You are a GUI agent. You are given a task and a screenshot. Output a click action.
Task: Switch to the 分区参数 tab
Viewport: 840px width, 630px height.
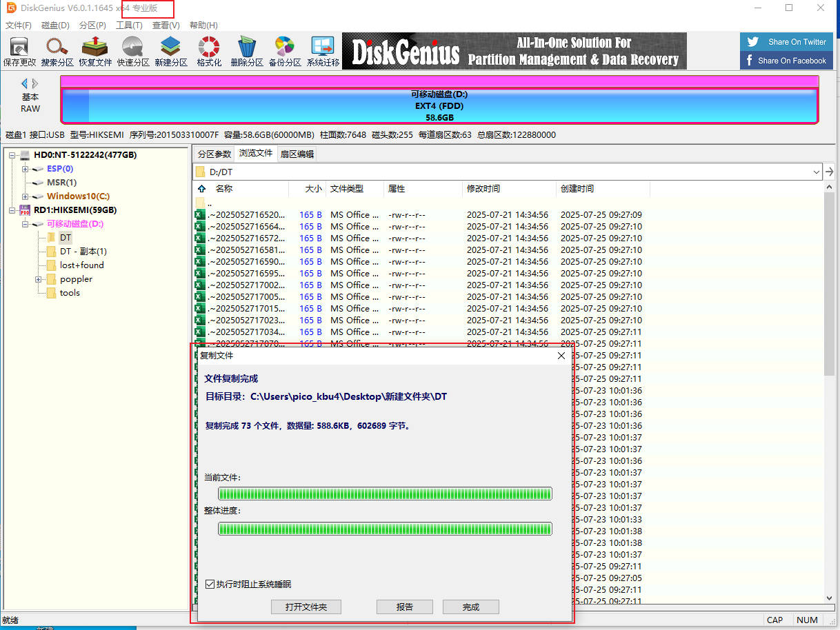pyautogui.click(x=214, y=154)
